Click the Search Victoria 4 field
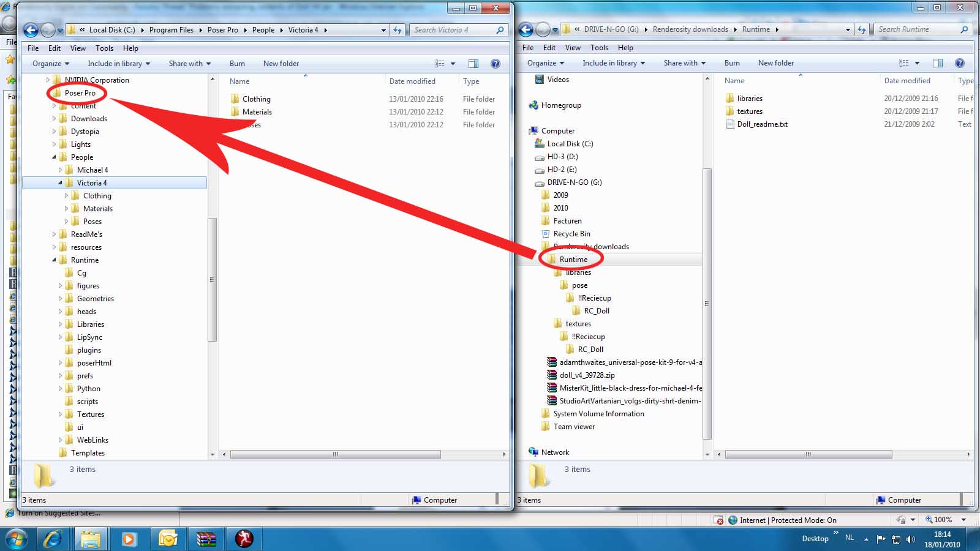 [459, 29]
